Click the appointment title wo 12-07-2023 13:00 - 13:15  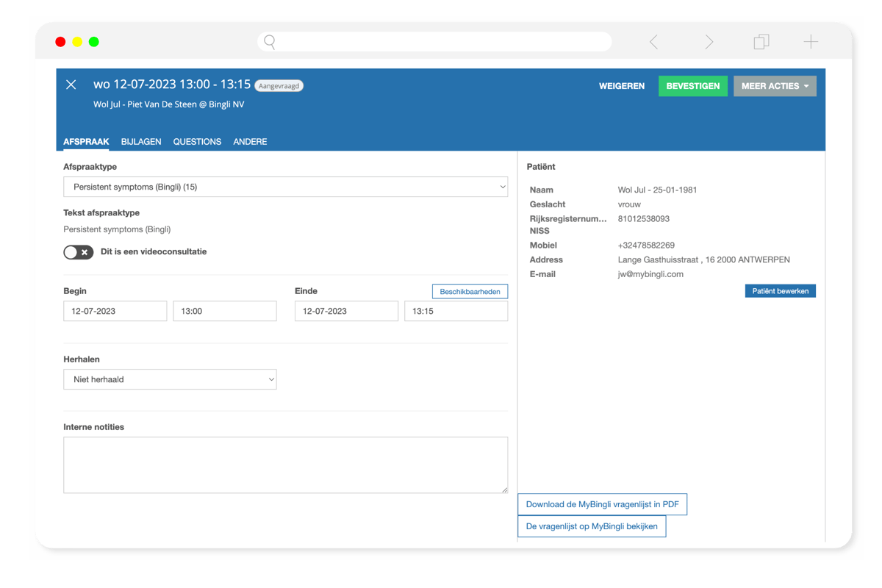point(172,85)
